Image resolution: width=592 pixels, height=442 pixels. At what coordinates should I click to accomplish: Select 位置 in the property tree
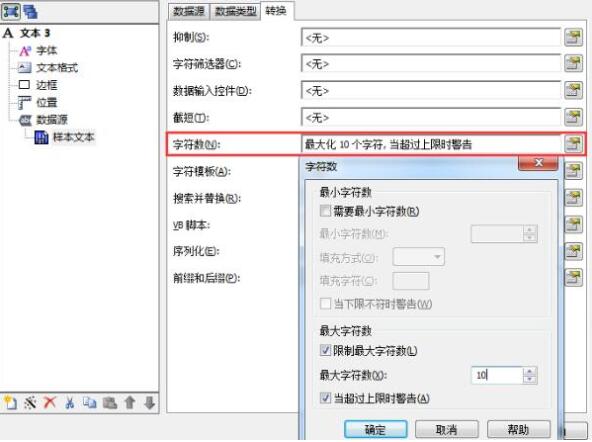(46, 102)
